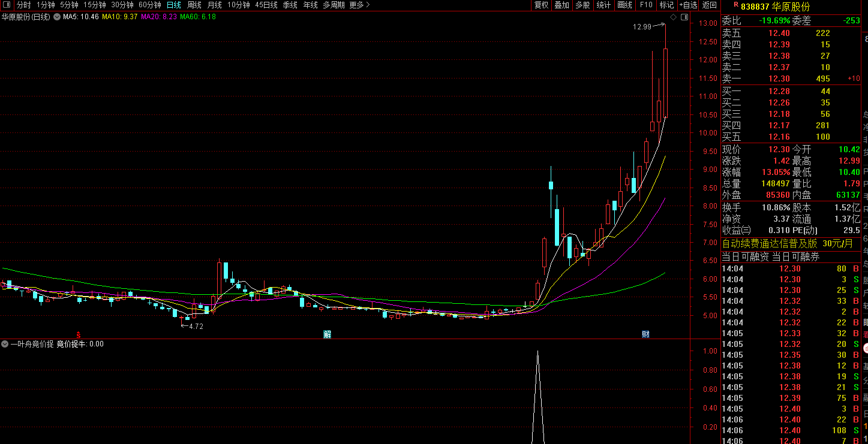This screenshot has width=868, height=444.
Task: Click the 财 financial marker on the chart
Action: click(645, 334)
